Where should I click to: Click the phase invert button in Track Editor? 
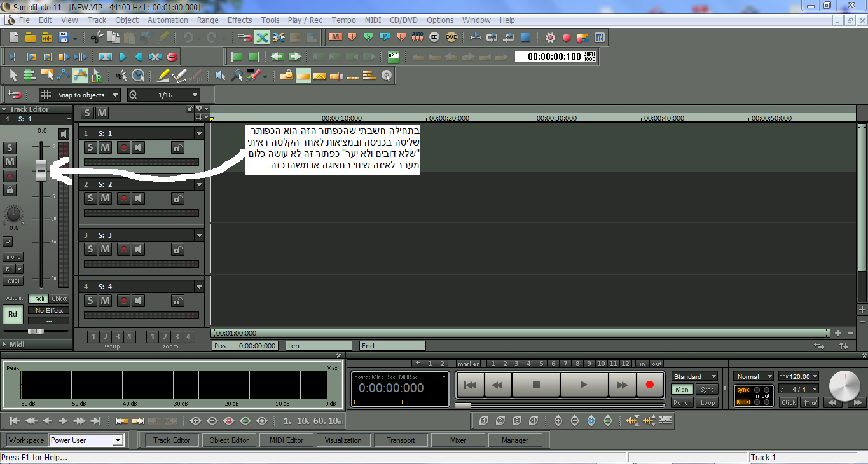8,242
